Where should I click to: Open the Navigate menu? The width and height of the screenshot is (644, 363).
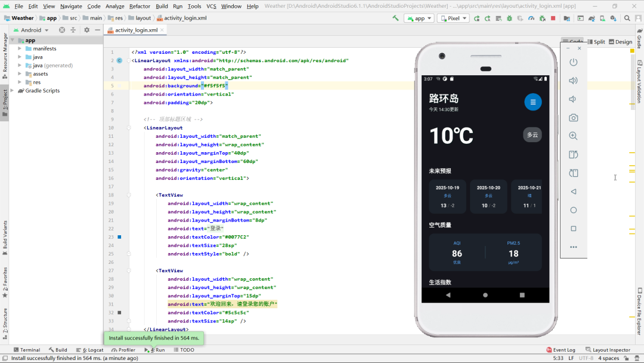pos(71,6)
